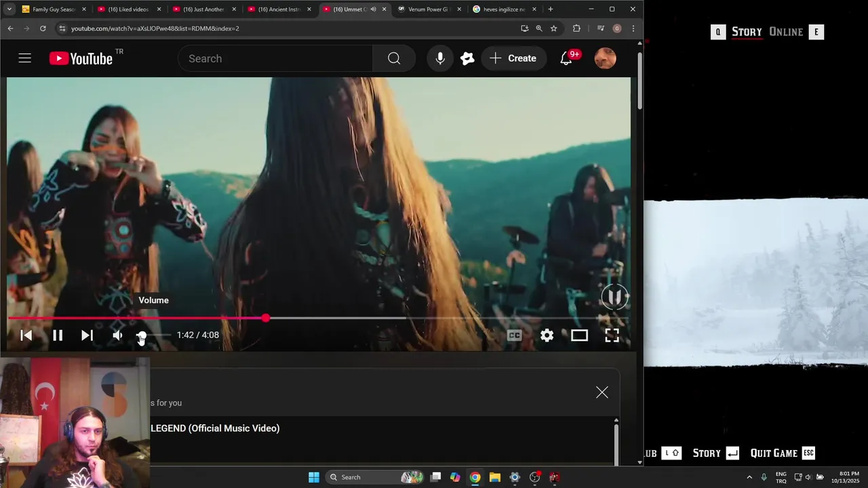Open the Chrome three-dot menu

[x=633, y=28]
